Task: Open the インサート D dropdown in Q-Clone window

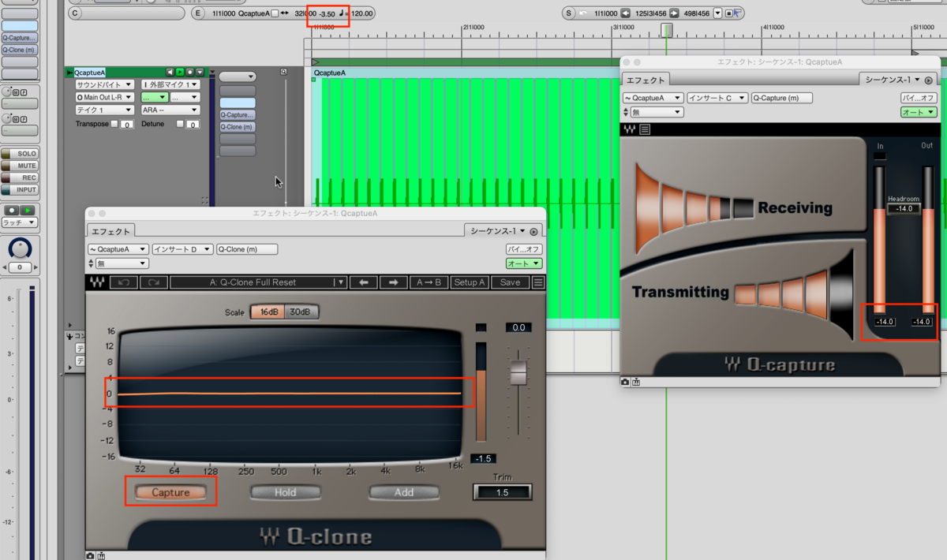Action: (x=182, y=249)
